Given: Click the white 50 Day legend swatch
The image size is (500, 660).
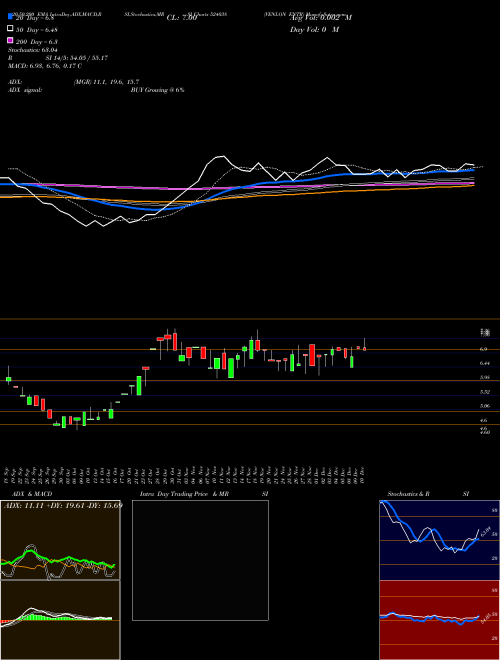Looking at the screenshot, I should pyautogui.click(x=10, y=29).
